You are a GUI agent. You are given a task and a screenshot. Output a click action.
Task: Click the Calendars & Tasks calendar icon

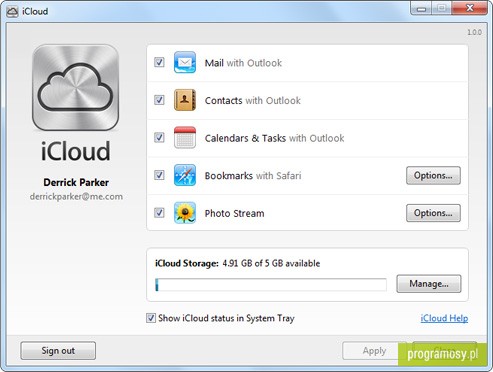(x=185, y=137)
